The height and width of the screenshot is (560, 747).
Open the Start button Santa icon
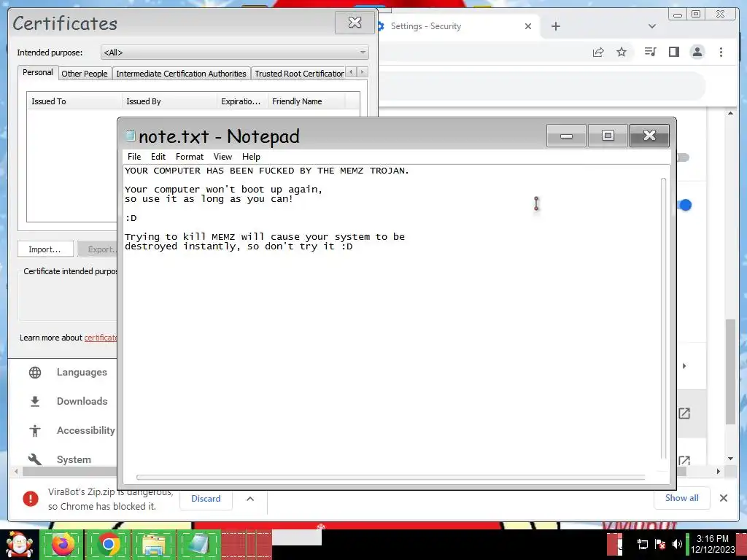click(19, 544)
